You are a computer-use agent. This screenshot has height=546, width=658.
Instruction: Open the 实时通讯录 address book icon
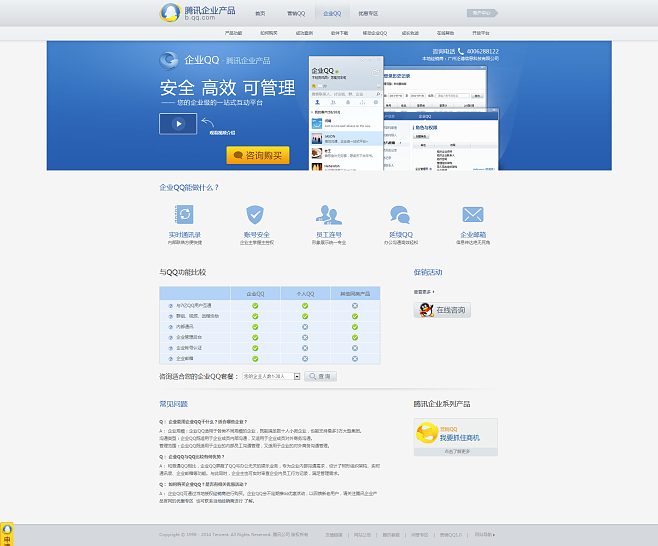(x=184, y=214)
